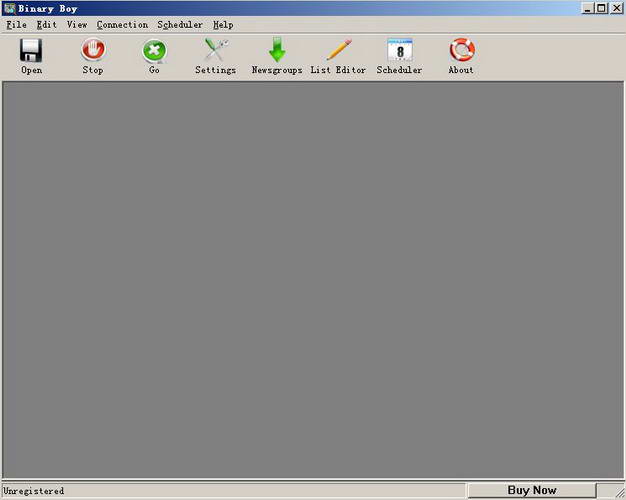626x500 pixels.
Task: Open the File menu
Action: [17, 25]
